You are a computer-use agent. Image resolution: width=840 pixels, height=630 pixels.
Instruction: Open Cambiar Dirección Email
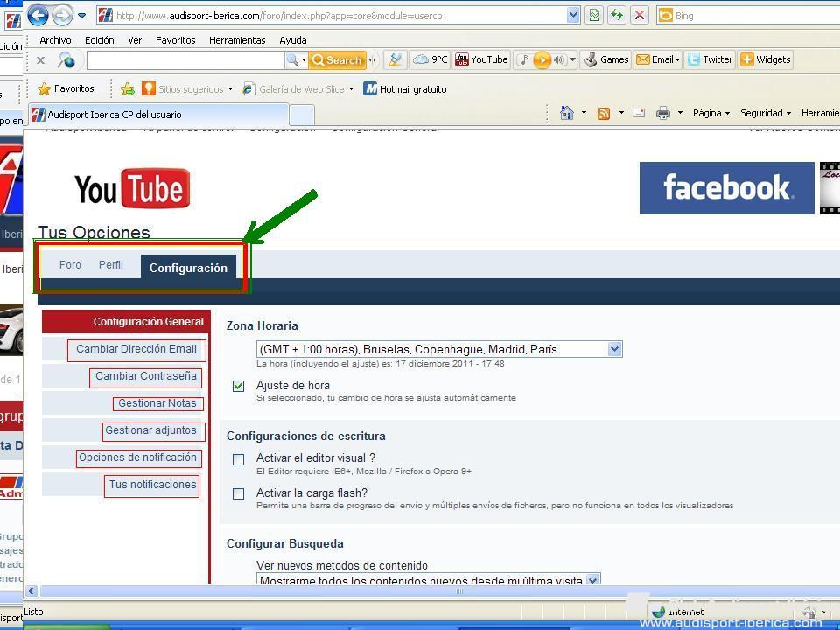(x=136, y=349)
